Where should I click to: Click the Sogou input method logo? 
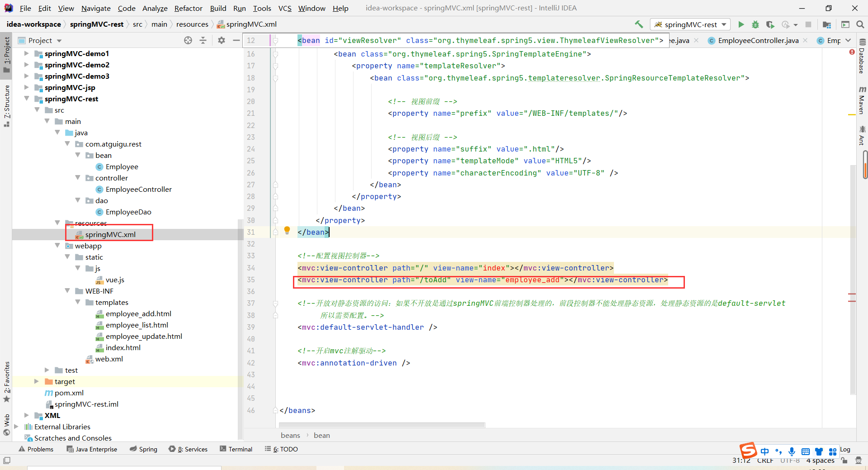pos(748,451)
